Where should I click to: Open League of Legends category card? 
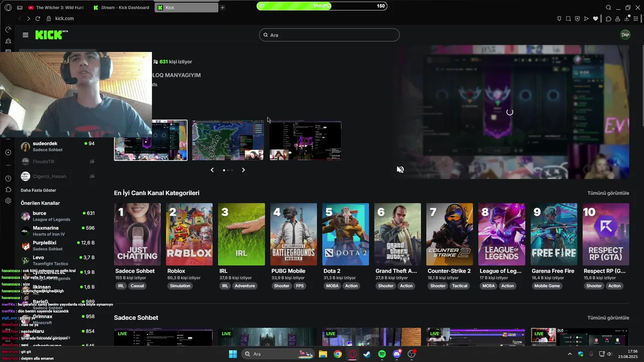tap(502, 234)
